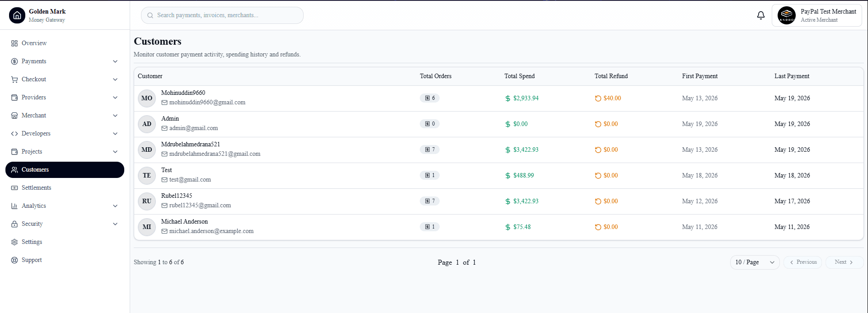Click the AD avatar for Admin
The width and height of the screenshot is (868, 313).
(x=147, y=124)
